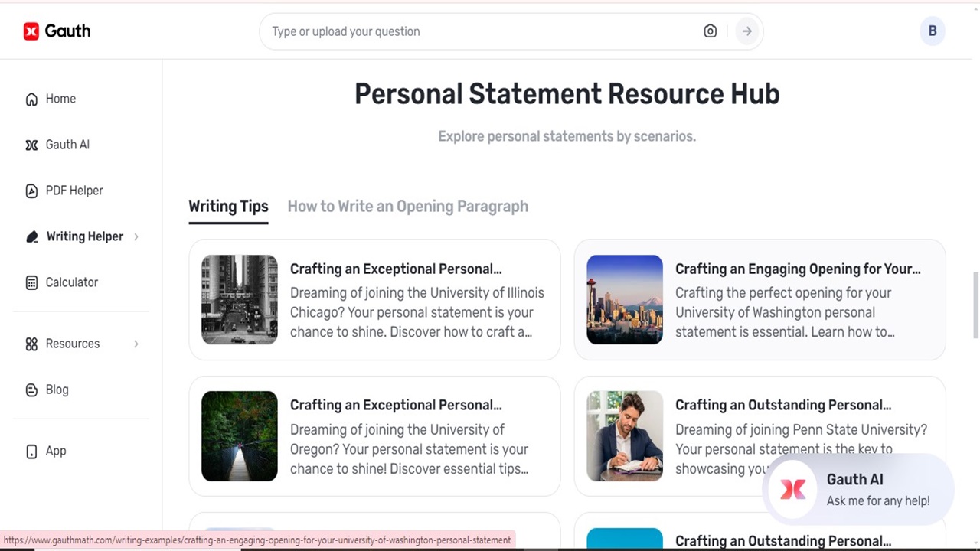Click the submit arrow in the search bar

[x=746, y=31]
